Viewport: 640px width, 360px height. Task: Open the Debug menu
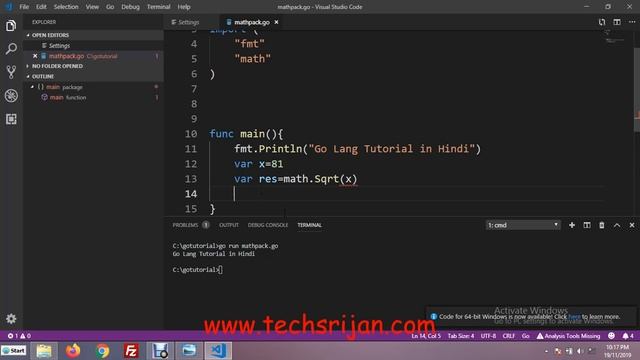coord(130,7)
